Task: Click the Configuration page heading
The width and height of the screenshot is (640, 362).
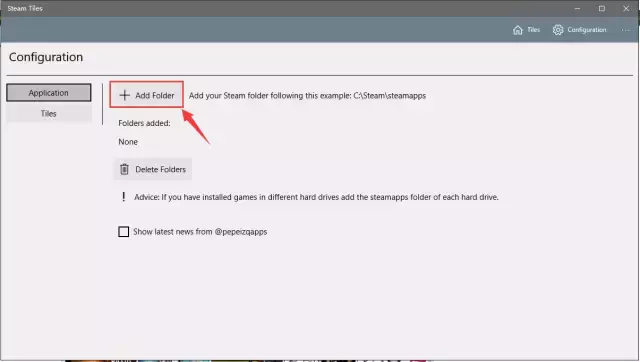Action: point(46,57)
